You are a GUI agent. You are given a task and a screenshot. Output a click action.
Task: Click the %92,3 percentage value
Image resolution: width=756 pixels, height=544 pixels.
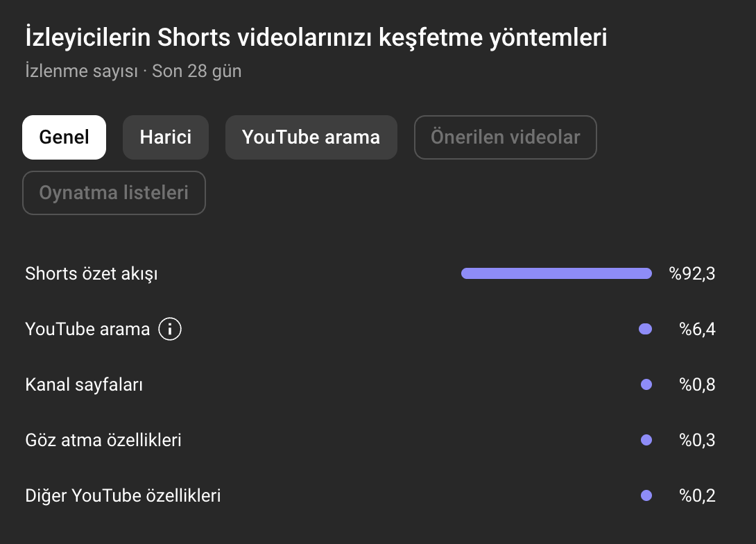point(691,273)
